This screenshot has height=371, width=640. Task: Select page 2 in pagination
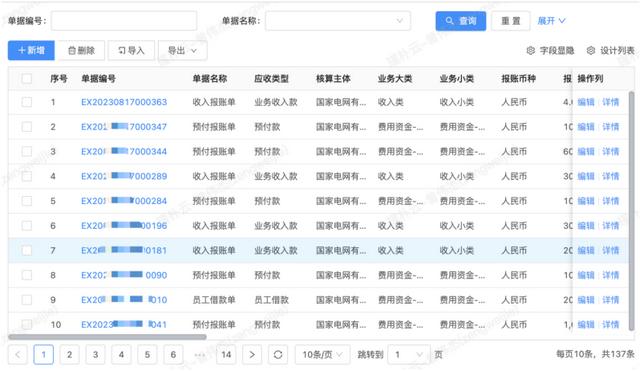tap(69, 355)
